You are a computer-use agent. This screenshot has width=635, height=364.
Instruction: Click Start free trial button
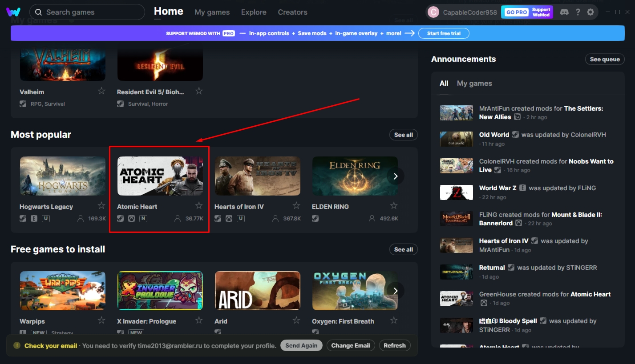point(444,33)
